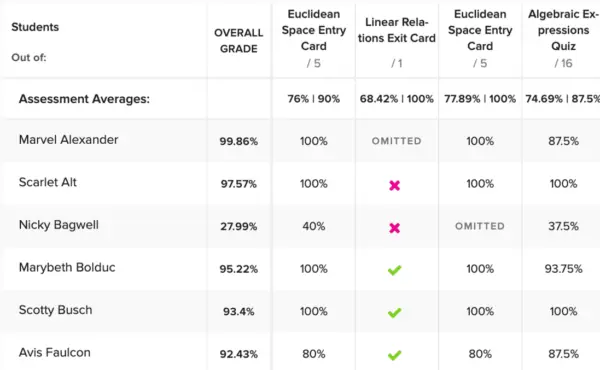Open the Linear Relations Exit Card column header

pos(396,30)
